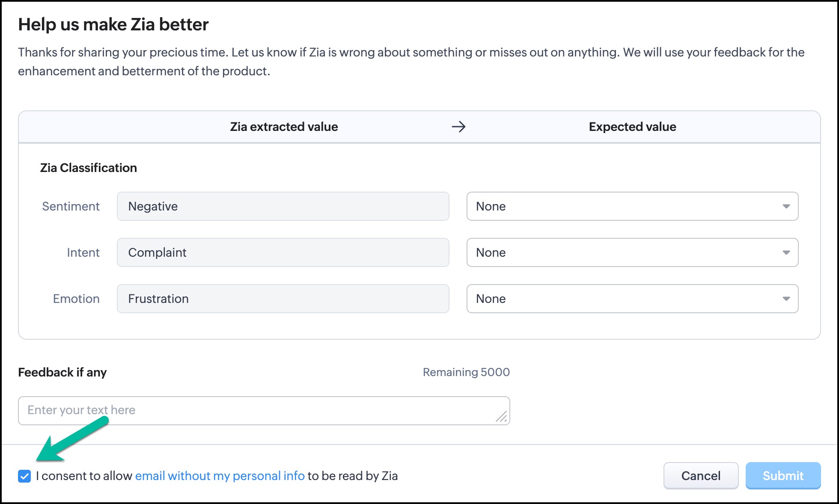This screenshot has width=839, height=504.
Task: Open 'email without my personal info' link
Action: [x=220, y=476]
